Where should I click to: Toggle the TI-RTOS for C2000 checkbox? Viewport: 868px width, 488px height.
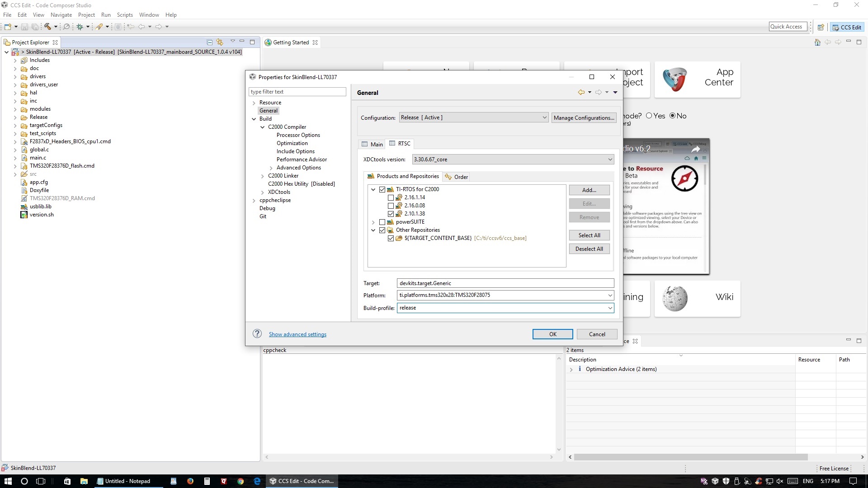[x=382, y=189]
